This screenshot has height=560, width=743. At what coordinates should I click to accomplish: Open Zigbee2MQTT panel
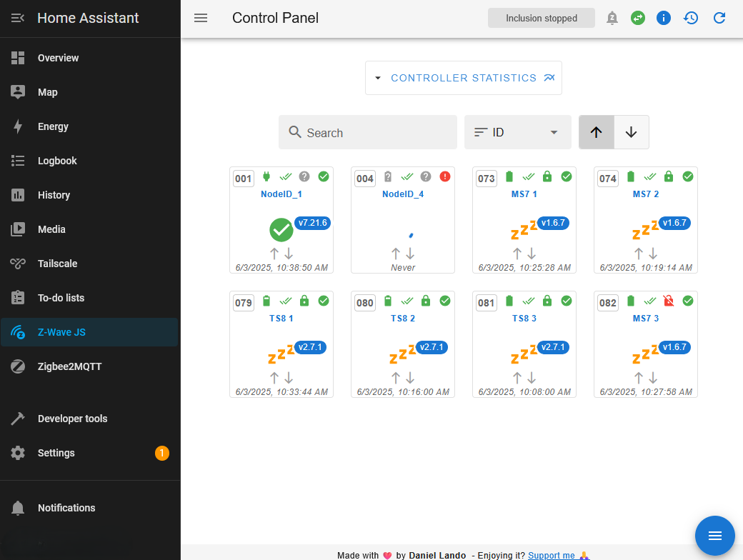pos(89,366)
